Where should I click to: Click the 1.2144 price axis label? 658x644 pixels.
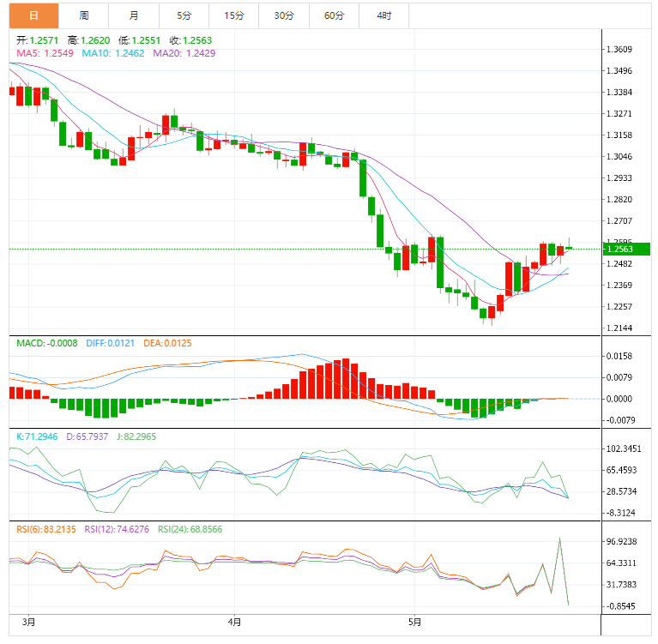(619, 328)
